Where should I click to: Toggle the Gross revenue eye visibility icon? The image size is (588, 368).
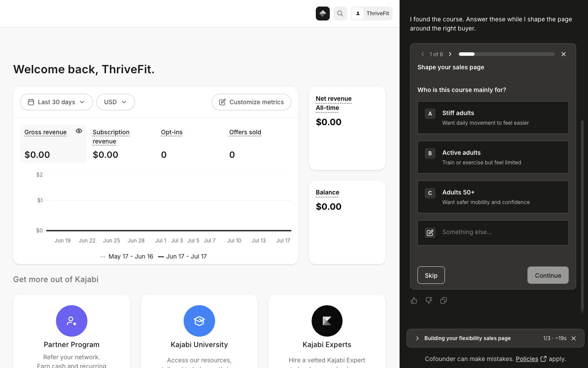[x=79, y=131]
